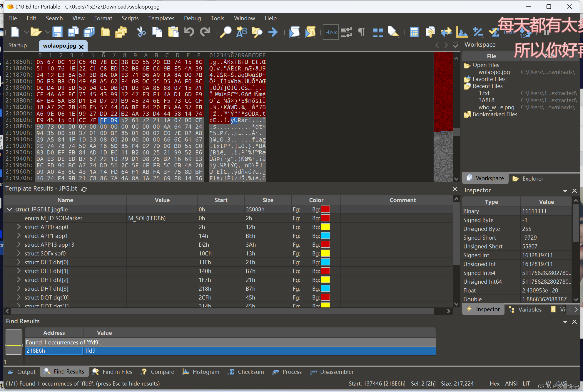583x392 pixels.
Task: Click the Cut scissors toolbar icon
Action: (141, 32)
